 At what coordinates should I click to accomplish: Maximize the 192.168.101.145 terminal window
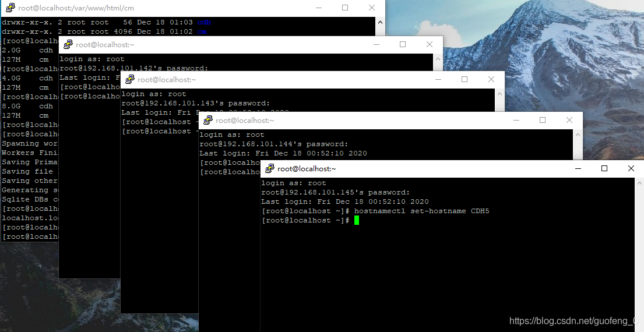point(604,168)
